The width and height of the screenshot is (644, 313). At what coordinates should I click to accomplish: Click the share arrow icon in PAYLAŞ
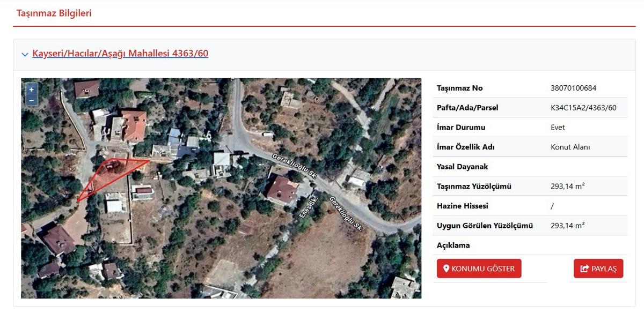click(585, 269)
